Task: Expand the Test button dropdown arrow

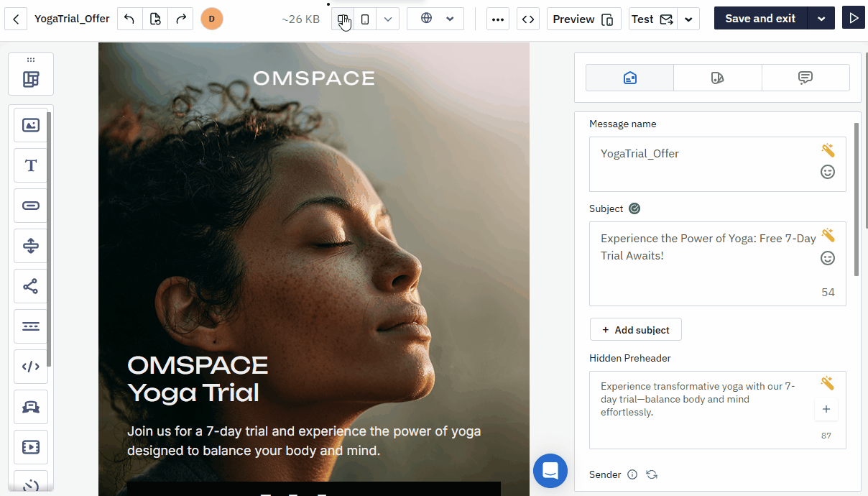Action: pos(688,19)
